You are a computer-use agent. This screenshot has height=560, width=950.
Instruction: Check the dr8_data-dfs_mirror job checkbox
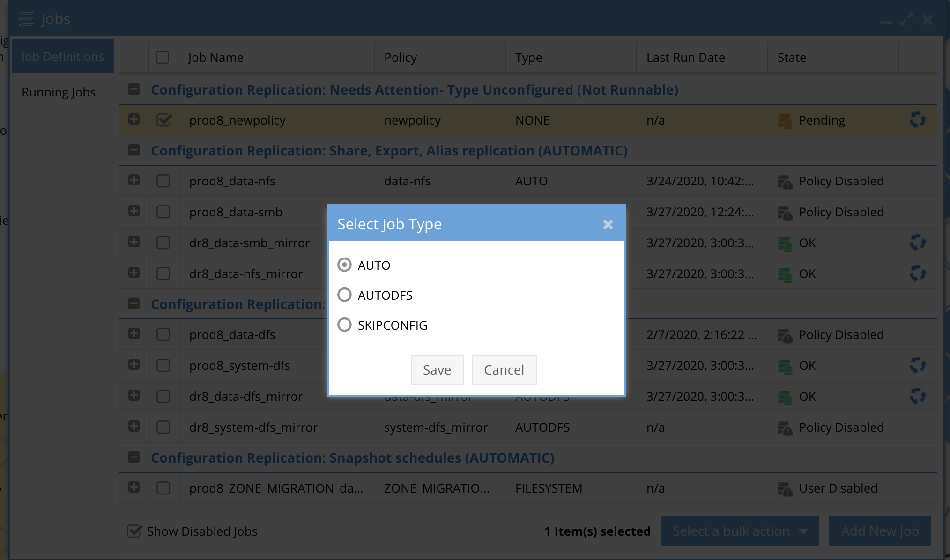coord(163,397)
